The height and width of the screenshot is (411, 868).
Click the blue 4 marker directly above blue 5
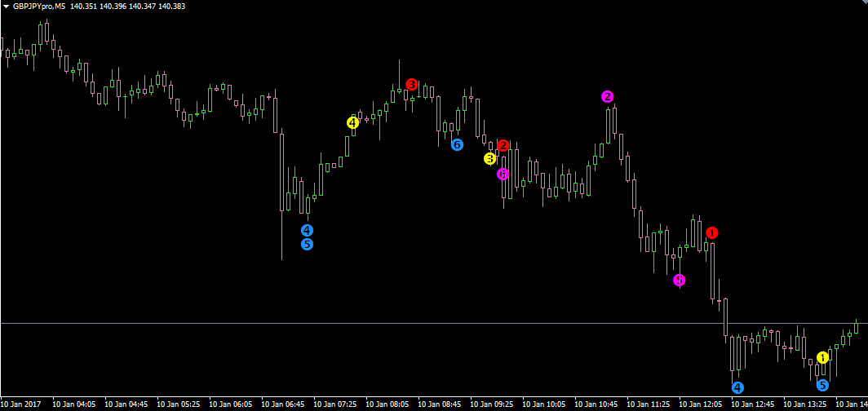pyautogui.click(x=306, y=231)
